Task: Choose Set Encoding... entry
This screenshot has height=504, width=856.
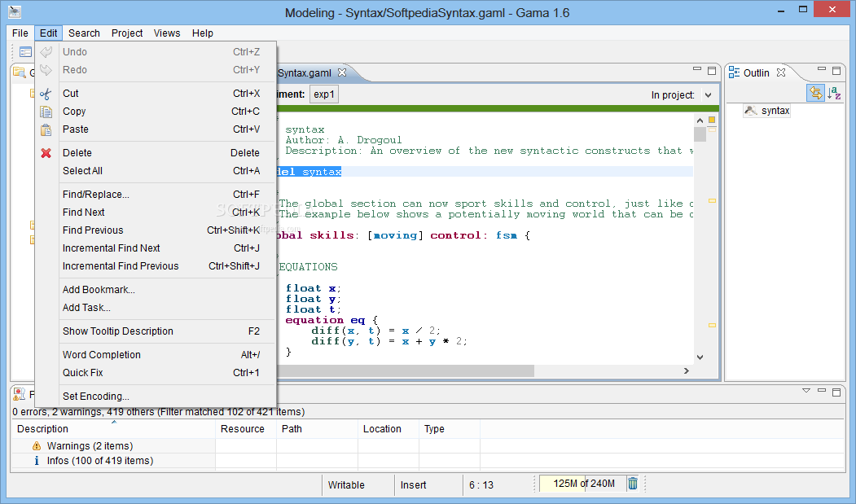Action: pyautogui.click(x=156, y=397)
